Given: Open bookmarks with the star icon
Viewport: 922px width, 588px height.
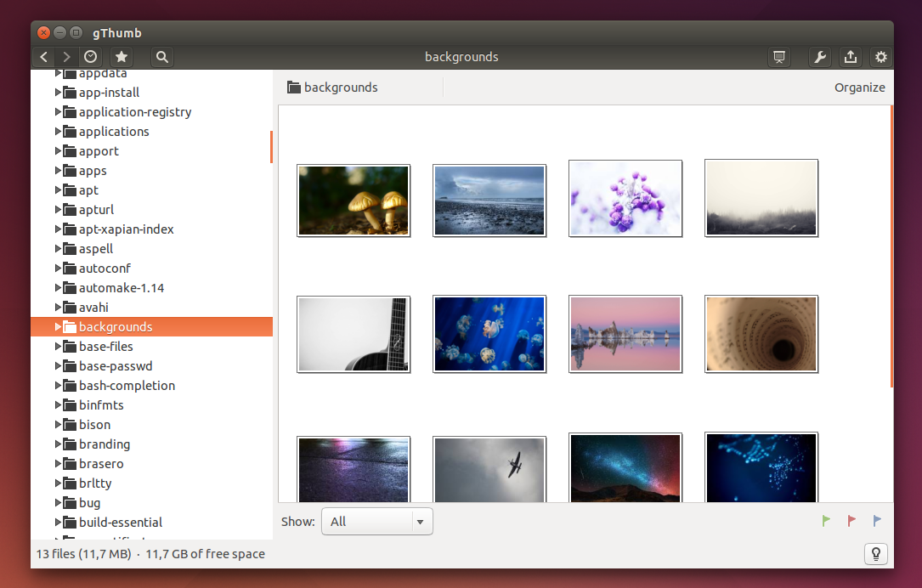Looking at the screenshot, I should (x=121, y=57).
